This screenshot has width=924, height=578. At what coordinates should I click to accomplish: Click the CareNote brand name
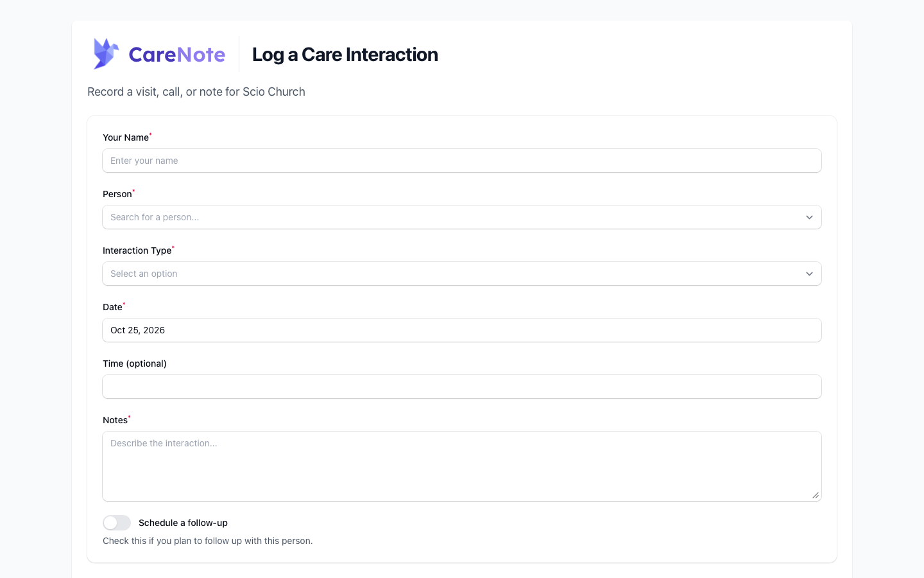click(x=177, y=55)
